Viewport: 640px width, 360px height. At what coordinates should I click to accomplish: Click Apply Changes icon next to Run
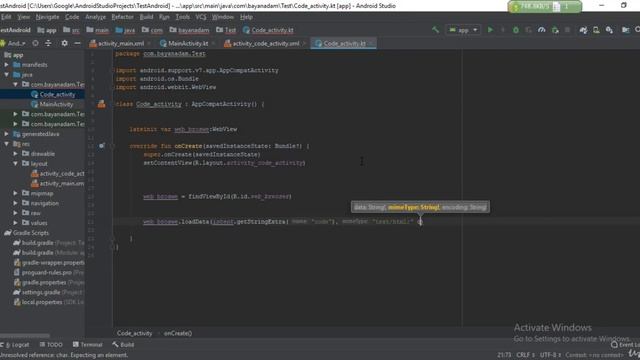tap(502, 30)
